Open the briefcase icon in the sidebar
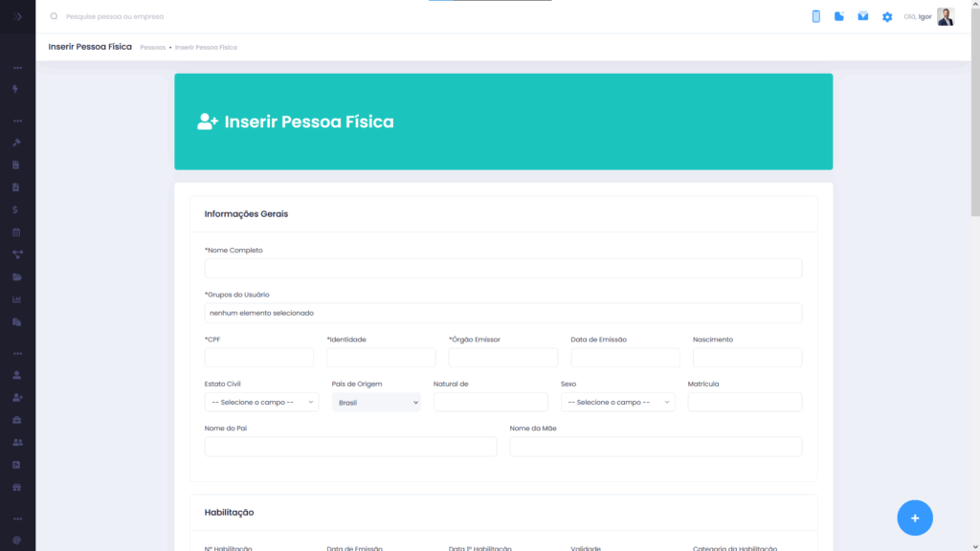980x551 pixels. pyautogui.click(x=17, y=420)
